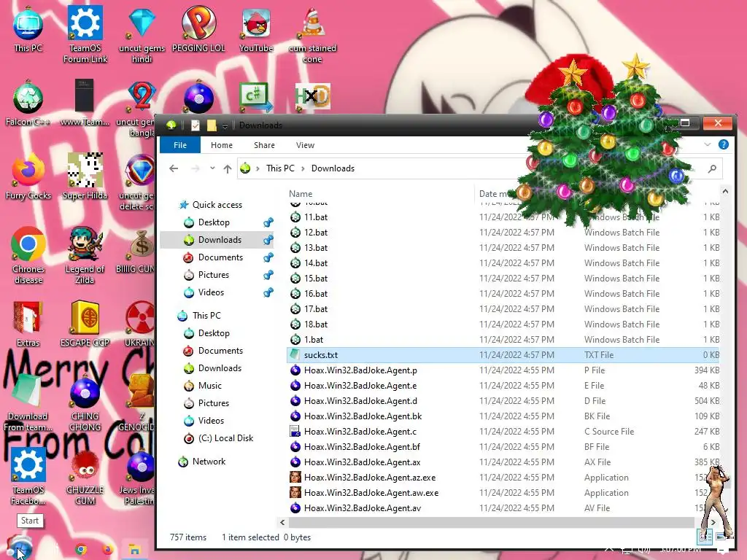Switch to details view button in status bar

coord(705,537)
